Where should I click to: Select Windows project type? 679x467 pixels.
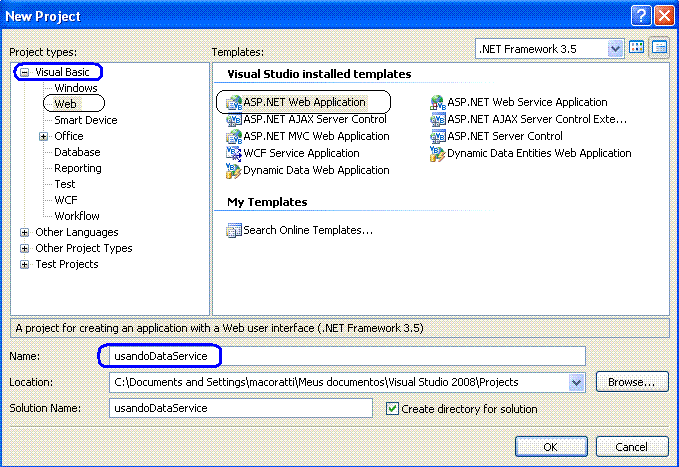click(x=76, y=88)
